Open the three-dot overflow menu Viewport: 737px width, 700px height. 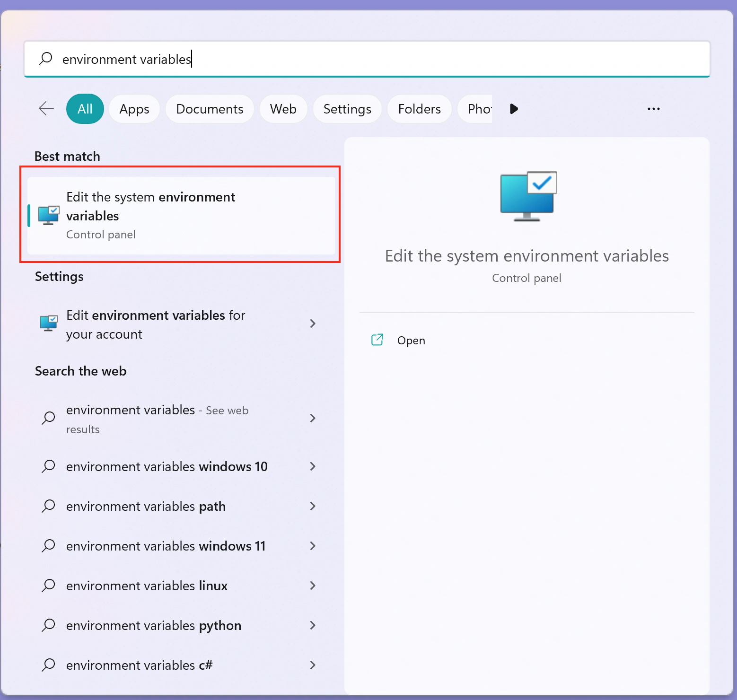click(653, 108)
